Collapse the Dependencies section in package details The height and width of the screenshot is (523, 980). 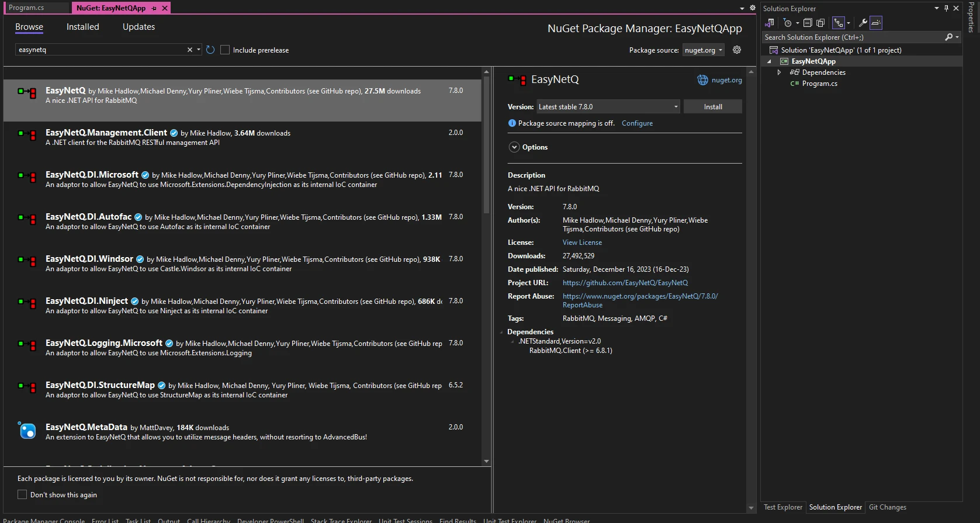(x=502, y=332)
